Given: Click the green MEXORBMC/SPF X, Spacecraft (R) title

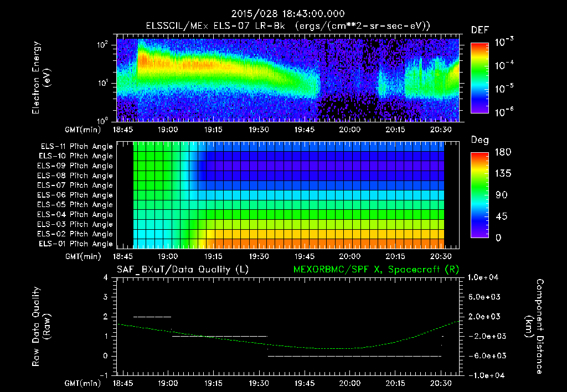Looking at the screenshot, I should [x=376, y=270].
